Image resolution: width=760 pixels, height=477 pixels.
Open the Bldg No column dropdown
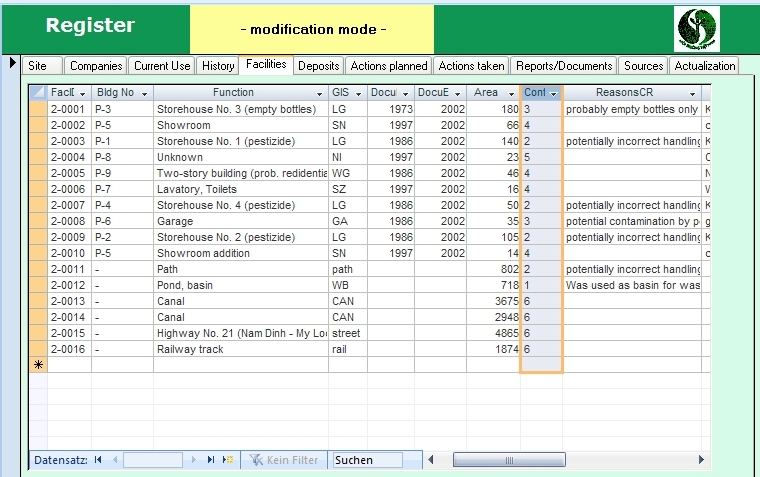point(144,93)
